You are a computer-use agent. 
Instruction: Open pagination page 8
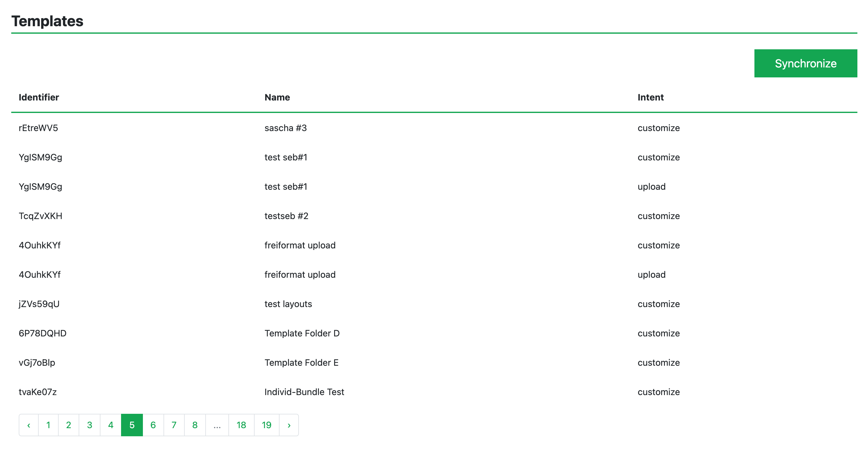tap(195, 425)
